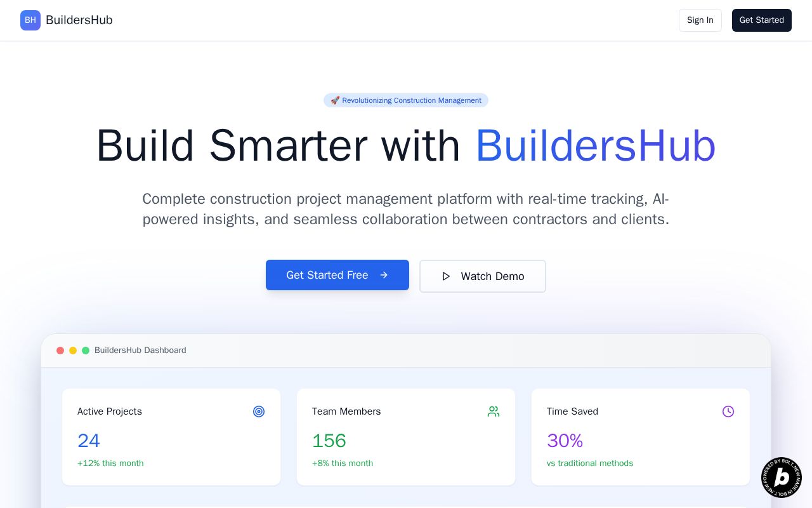This screenshot has width=812, height=508.
Task: Click the dark Get Started header button
Action: click(x=762, y=20)
